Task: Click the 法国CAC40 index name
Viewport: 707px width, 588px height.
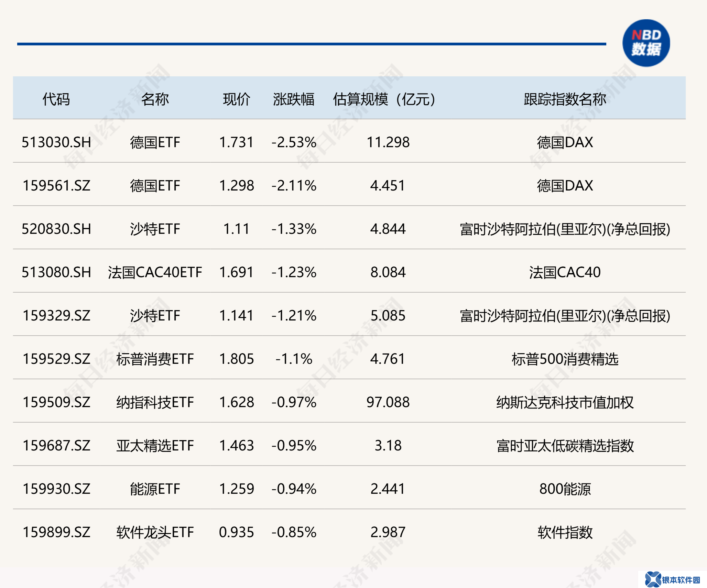Action: (x=565, y=272)
